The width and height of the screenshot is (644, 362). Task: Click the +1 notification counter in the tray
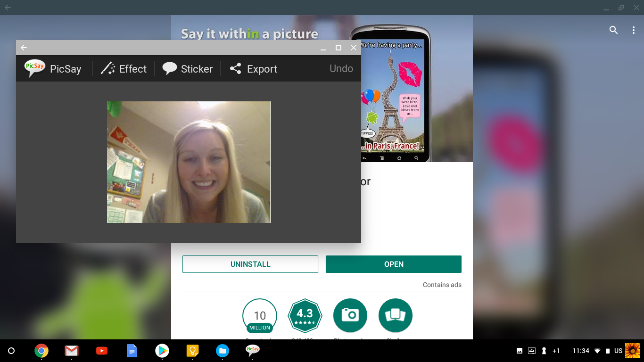556,351
